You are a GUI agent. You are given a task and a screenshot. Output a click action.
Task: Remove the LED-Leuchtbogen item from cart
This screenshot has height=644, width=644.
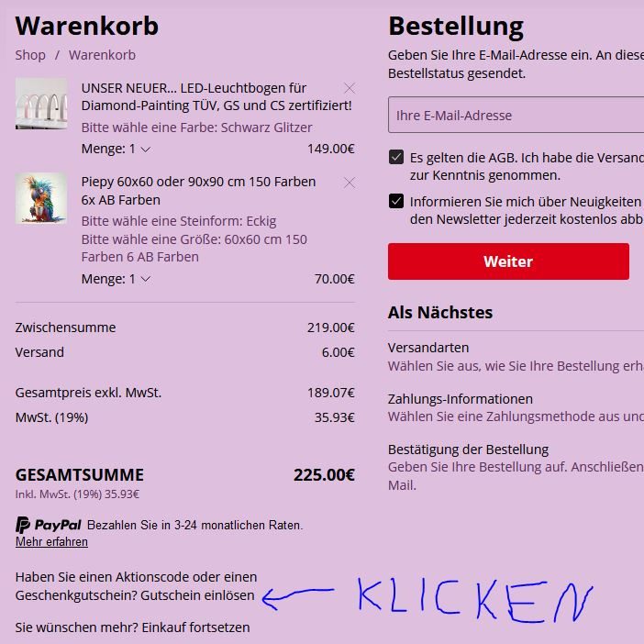point(350,88)
